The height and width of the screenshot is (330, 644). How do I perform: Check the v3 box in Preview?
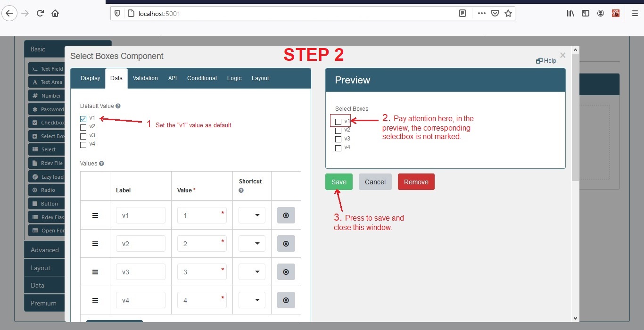coord(338,139)
